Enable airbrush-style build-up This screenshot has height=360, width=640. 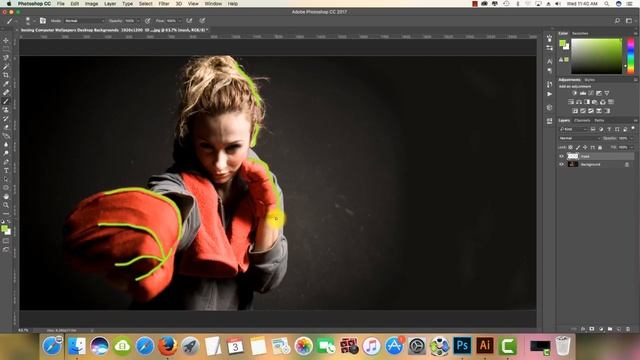189,20
